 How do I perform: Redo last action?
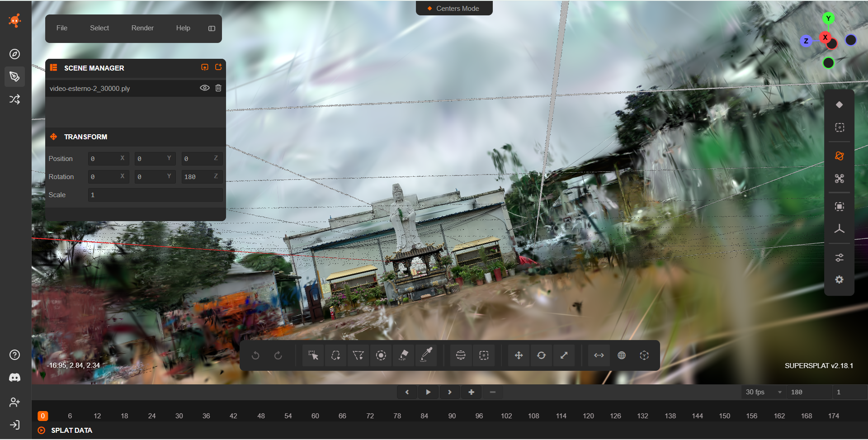click(x=278, y=355)
